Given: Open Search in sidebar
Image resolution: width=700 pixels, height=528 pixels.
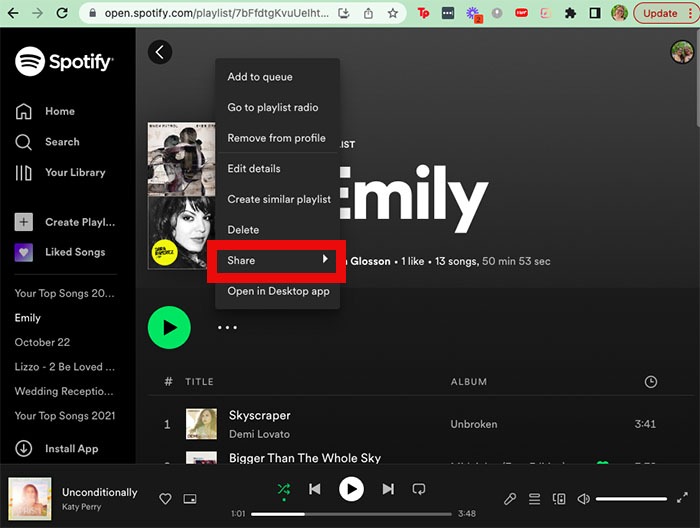Looking at the screenshot, I should pyautogui.click(x=47, y=142).
